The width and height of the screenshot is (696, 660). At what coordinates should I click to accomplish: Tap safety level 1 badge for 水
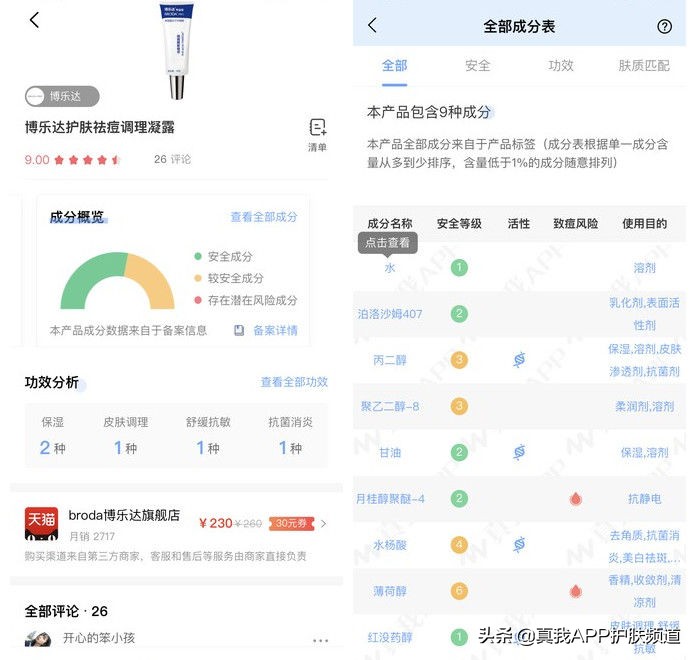(x=459, y=268)
